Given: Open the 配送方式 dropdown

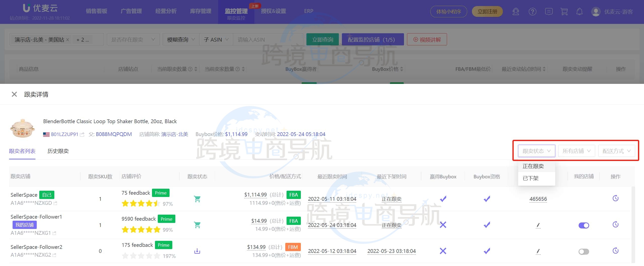Looking at the screenshot, I should 617,151.
